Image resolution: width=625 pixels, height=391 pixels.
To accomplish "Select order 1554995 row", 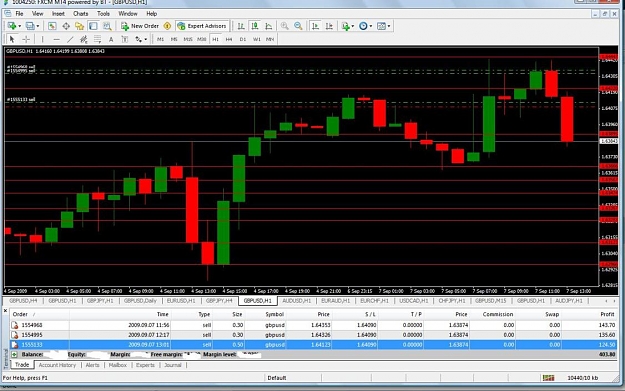I will click(313, 335).
